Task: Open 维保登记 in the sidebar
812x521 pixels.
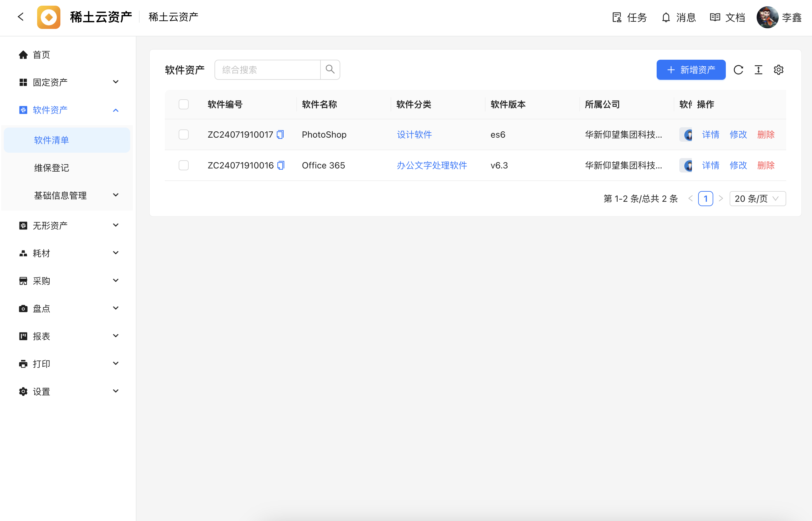Action: (x=52, y=168)
